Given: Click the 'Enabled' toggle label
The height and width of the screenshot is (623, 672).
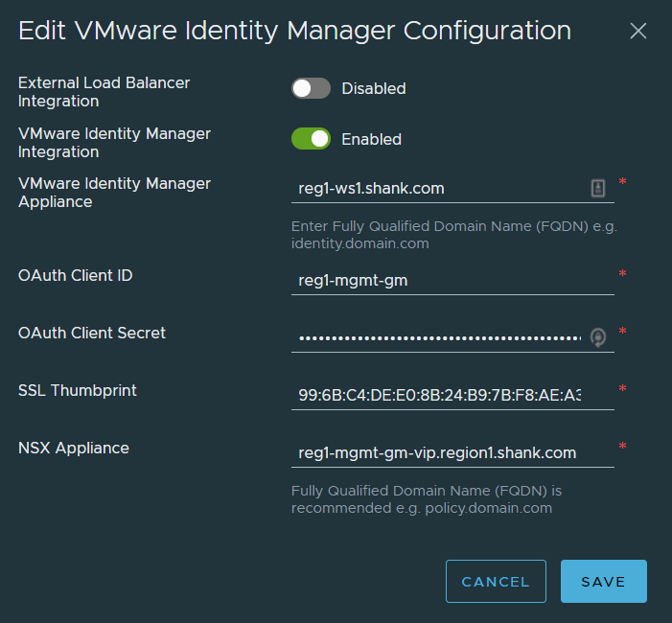Looking at the screenshot, I should 372,139.
